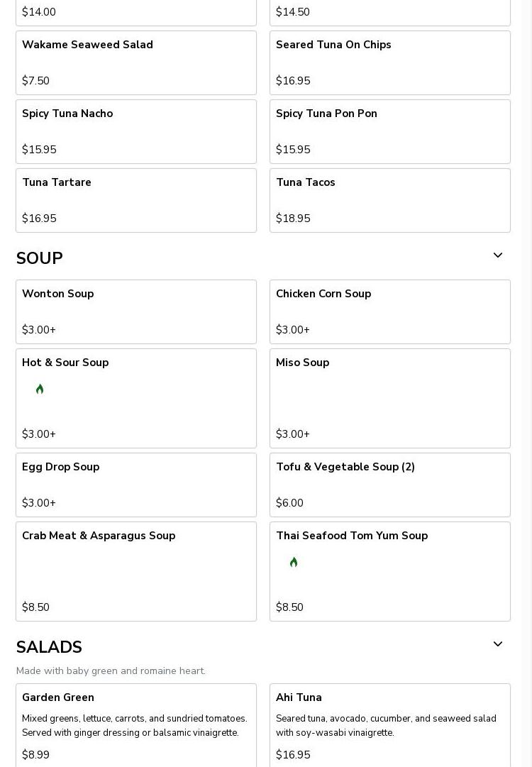Click the spicy flame icon on Hot & Sour Soup

coord(40,389)
